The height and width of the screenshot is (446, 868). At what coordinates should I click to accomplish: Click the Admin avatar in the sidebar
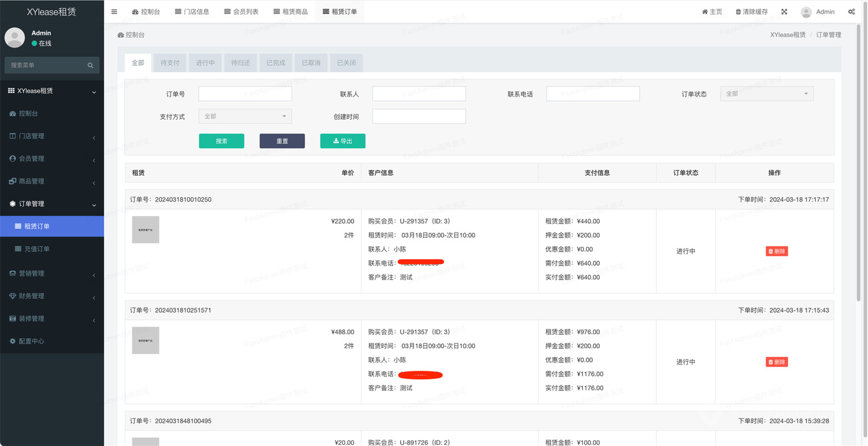tap(15, 38)
